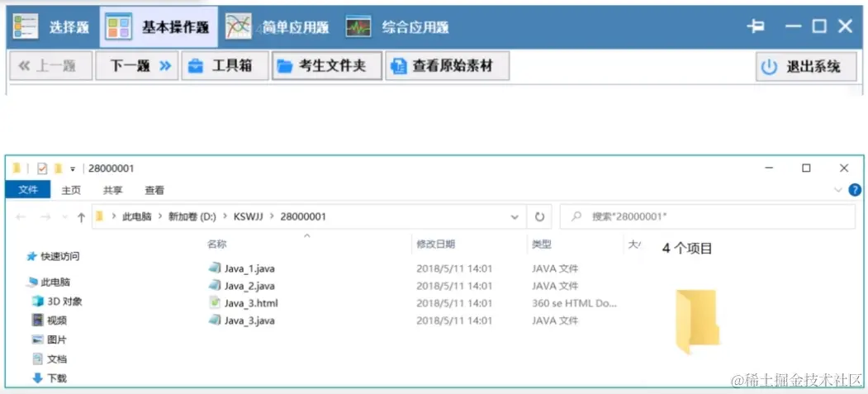The width and height of the screenshot is (868, 394).
Task: Expand address bar history dropdown
Action: 515,217
